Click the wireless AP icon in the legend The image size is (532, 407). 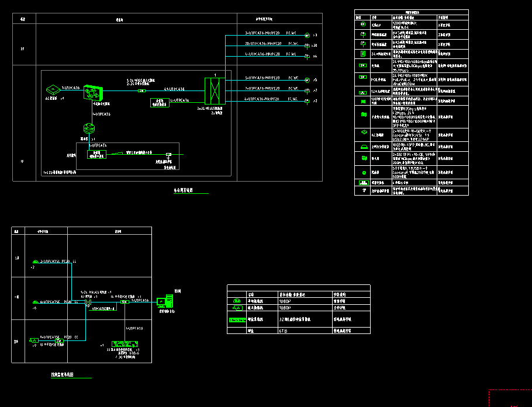pos(362,25)
